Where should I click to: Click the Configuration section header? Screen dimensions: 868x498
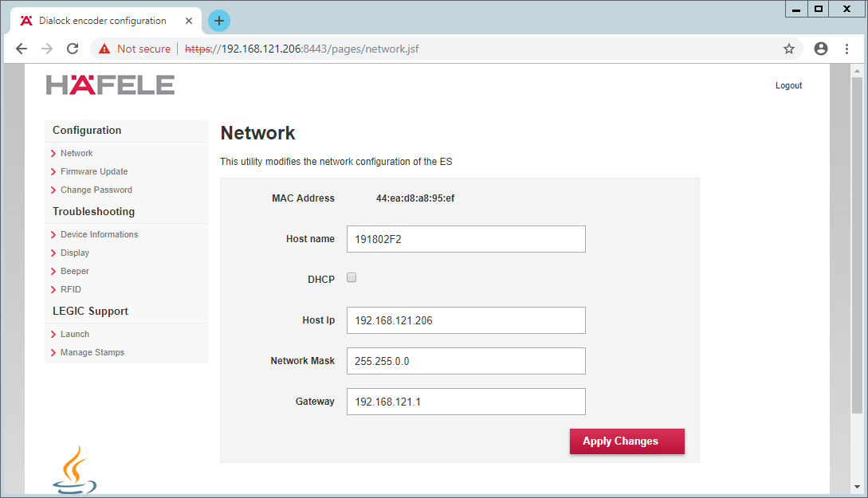87,130
